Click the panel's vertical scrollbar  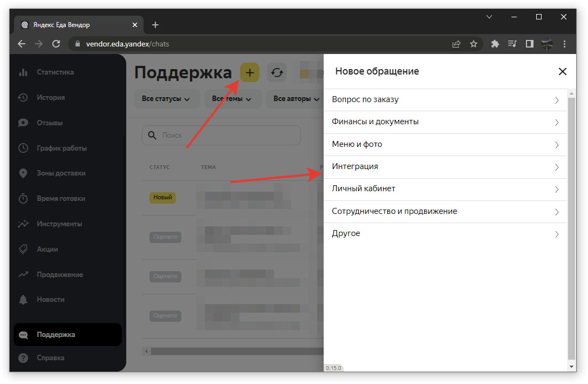coord(571,227)
